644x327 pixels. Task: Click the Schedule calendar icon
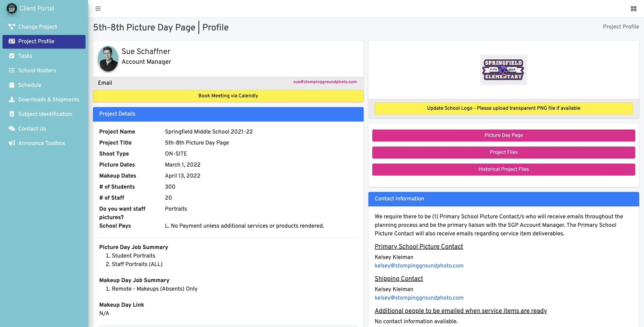tap(12, 85)
